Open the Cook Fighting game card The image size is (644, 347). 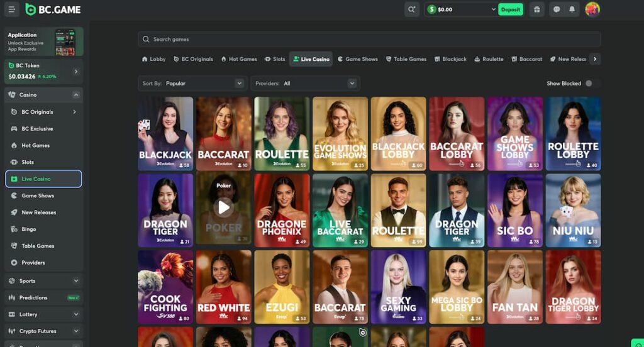pos(165,287)
